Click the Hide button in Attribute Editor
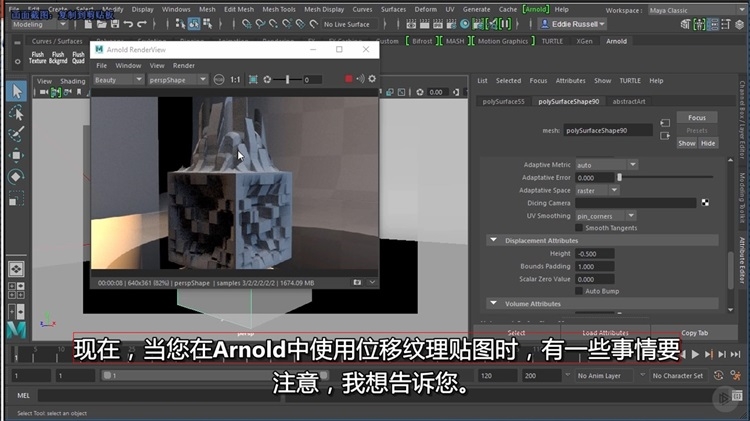The image size is (750, 421). click(x=708, y=143)
